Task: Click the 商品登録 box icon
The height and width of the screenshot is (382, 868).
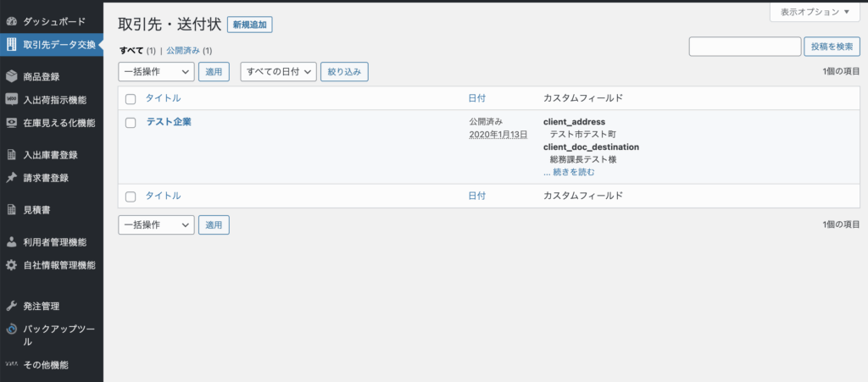Action: click(11, 77)
